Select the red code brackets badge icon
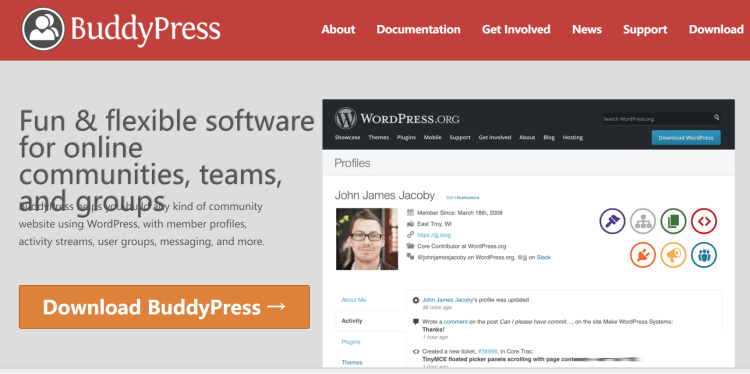Image resolution: width=750 pixels, height=374 pixels. tap(704, 221)
